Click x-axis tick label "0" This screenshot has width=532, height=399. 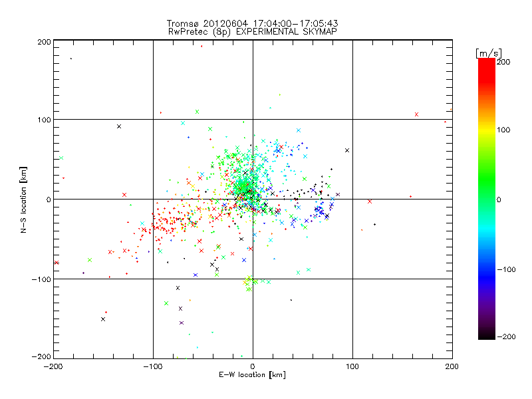tap(253, 366)
